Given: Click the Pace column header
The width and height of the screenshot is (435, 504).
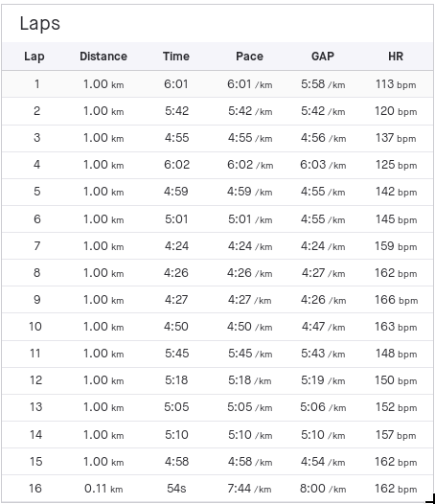Looking at the screenshot, I should tap(249, 57).
